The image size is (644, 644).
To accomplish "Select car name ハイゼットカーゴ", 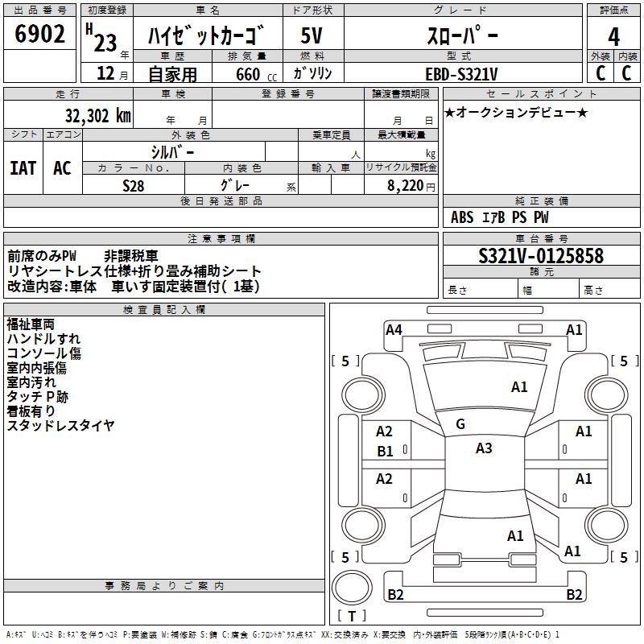I will (206, 35).
